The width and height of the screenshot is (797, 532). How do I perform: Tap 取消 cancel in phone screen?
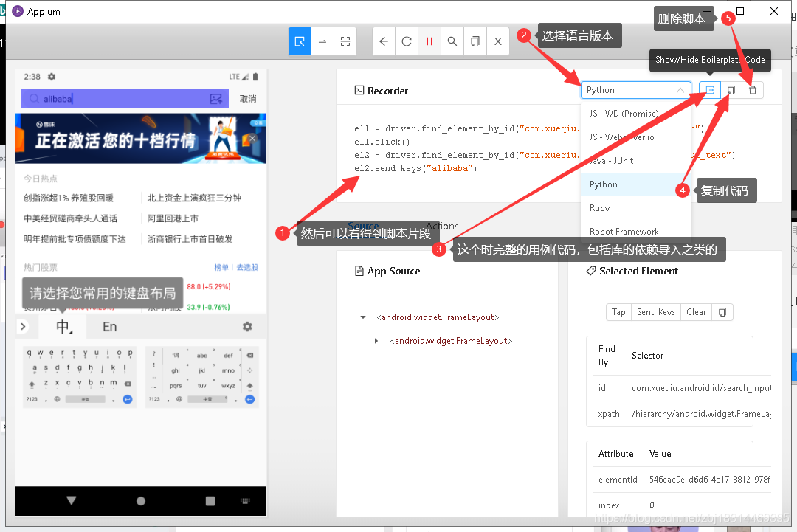click(x=248, y=99)
